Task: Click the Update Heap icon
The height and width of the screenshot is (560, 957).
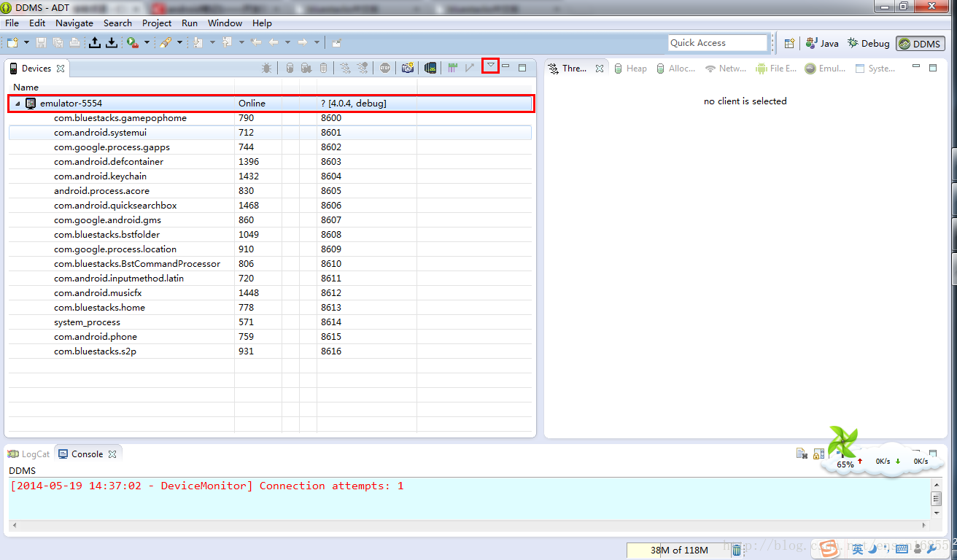Action: pyautogui.click(x=290, y=68)
